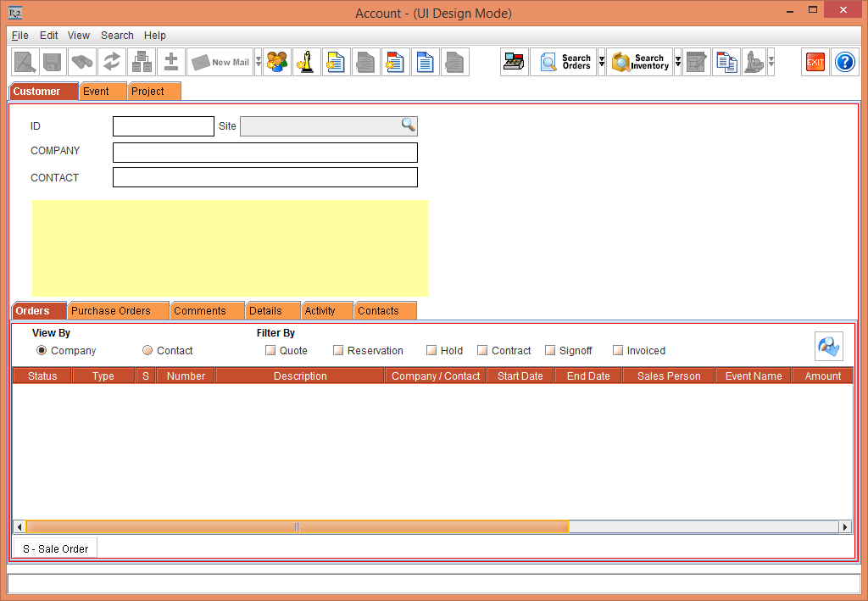Click the Search Inventory toolbar icon
Image resolution: width=868 pixels, height=601 pixels.
pos(640,62)
